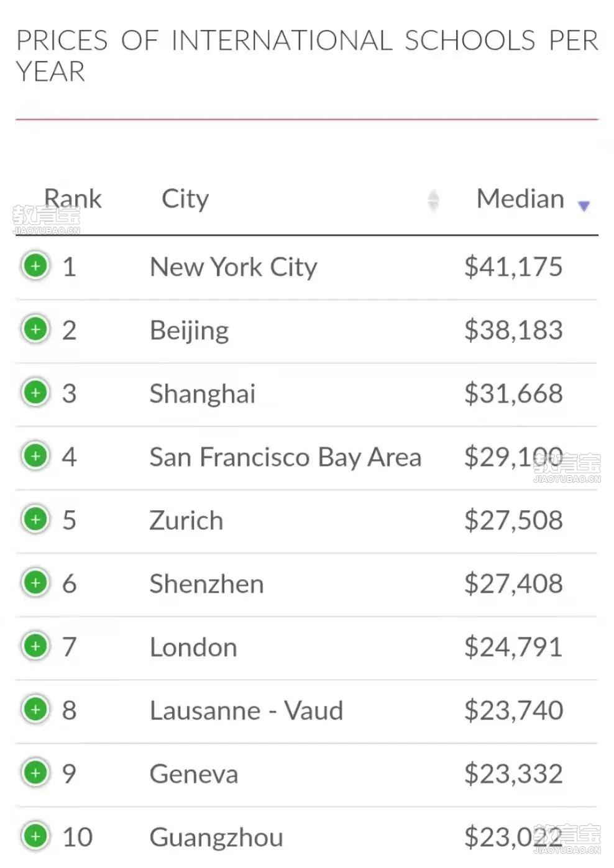The height and width of the screenshot is (868, 614).
Task: Click the New York City name
Action: pos(234,268)
